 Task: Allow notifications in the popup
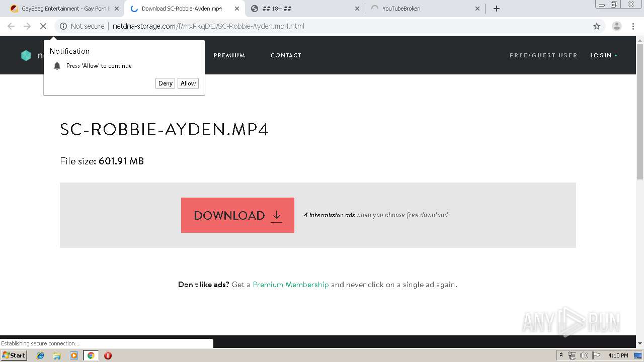[188, 83]
